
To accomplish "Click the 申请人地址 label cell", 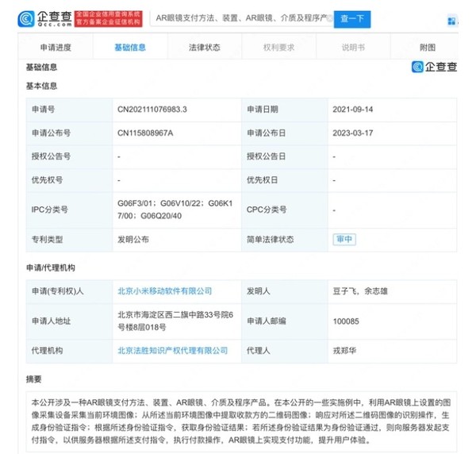I will point(69,321).
